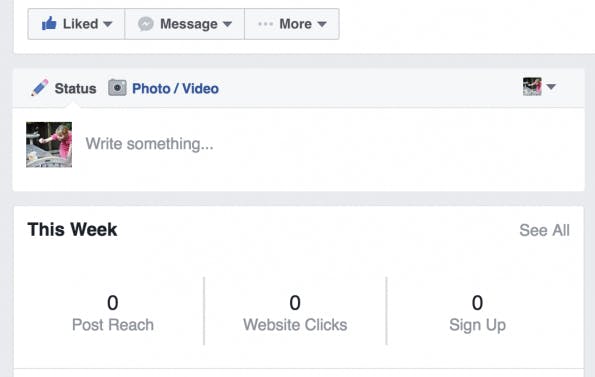The image size is (595, 377).
Task: Open the posting identity selector arrow
Action: tap(551, 87)
